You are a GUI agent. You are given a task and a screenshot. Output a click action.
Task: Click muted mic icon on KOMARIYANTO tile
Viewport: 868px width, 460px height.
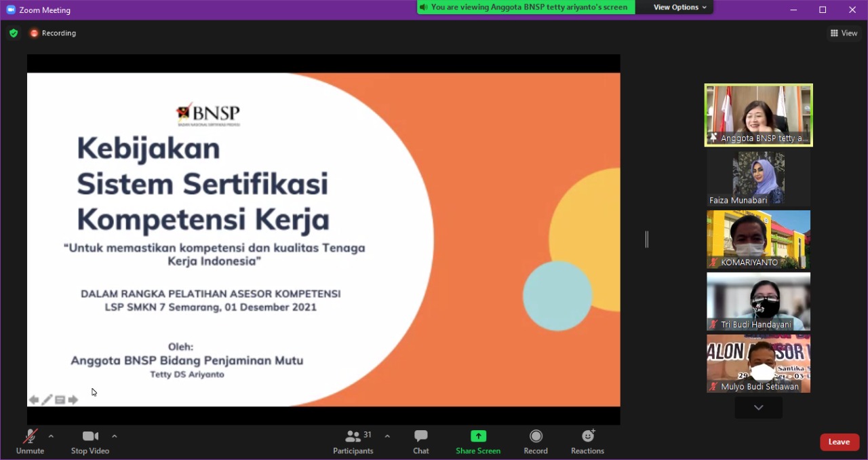coord(713,263)
